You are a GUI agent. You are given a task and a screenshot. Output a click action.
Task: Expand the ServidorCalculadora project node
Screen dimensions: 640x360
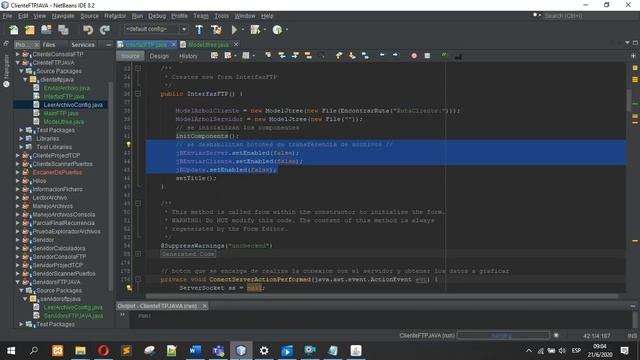18,248
